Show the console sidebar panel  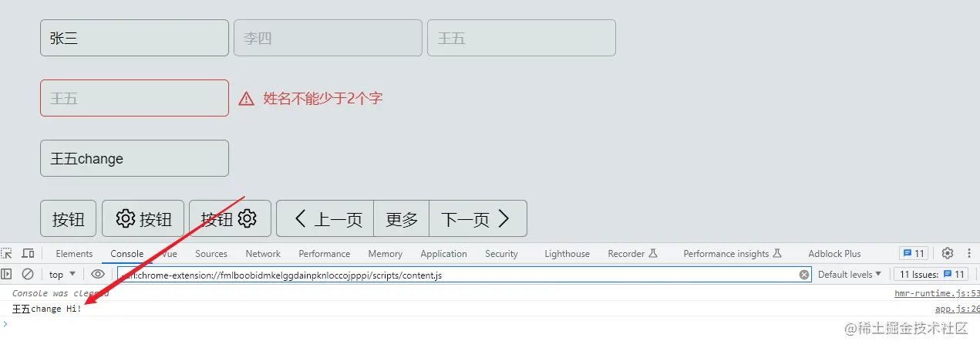point(6,274)
